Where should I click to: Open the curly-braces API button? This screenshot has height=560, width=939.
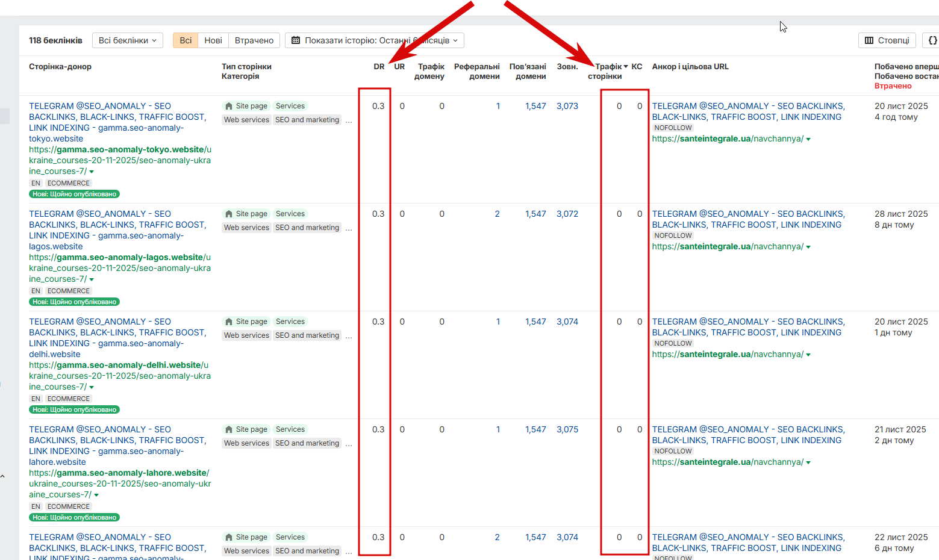(x=932, y=40)
